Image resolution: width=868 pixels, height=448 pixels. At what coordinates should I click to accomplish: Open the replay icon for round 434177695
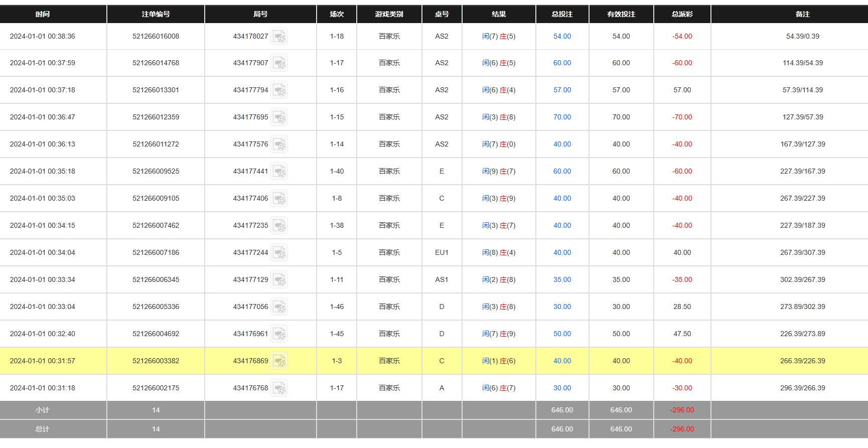[279, 117]
